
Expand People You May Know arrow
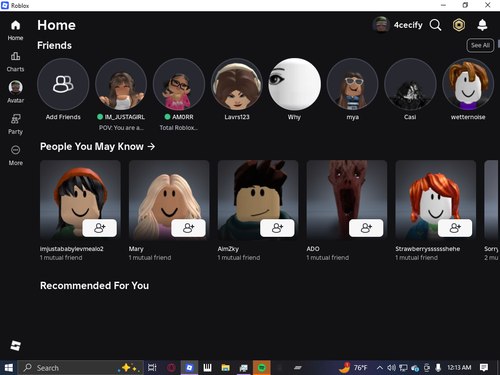coord(151,146)
